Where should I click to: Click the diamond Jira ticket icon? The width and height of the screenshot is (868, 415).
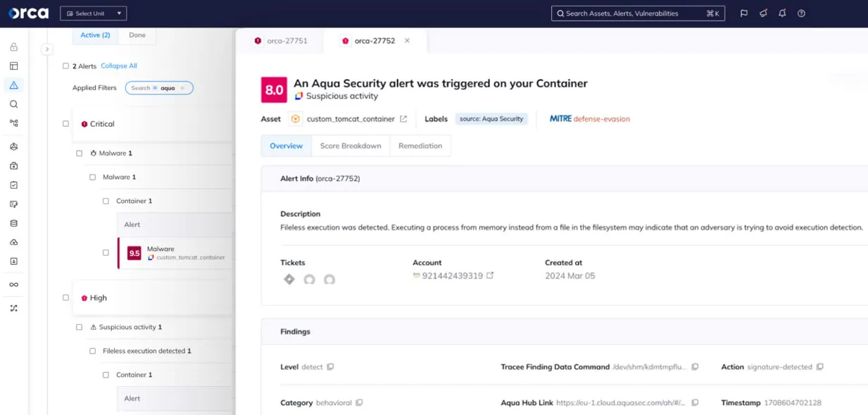click(x=289, y=279)
